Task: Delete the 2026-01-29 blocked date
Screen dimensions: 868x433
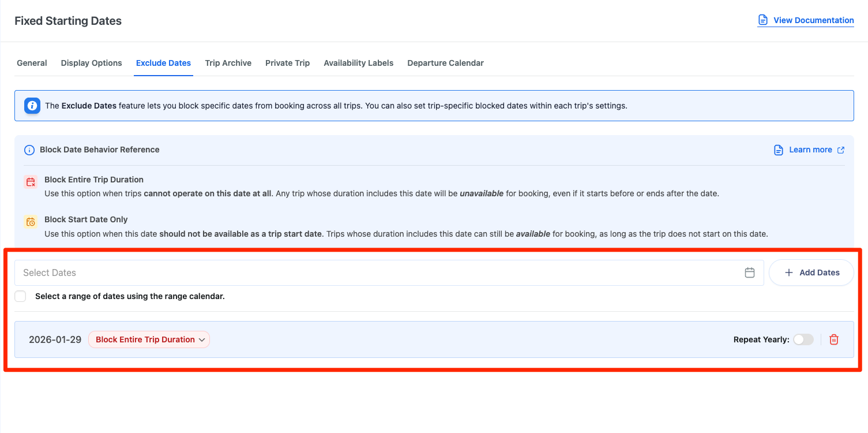Action: 833,339
